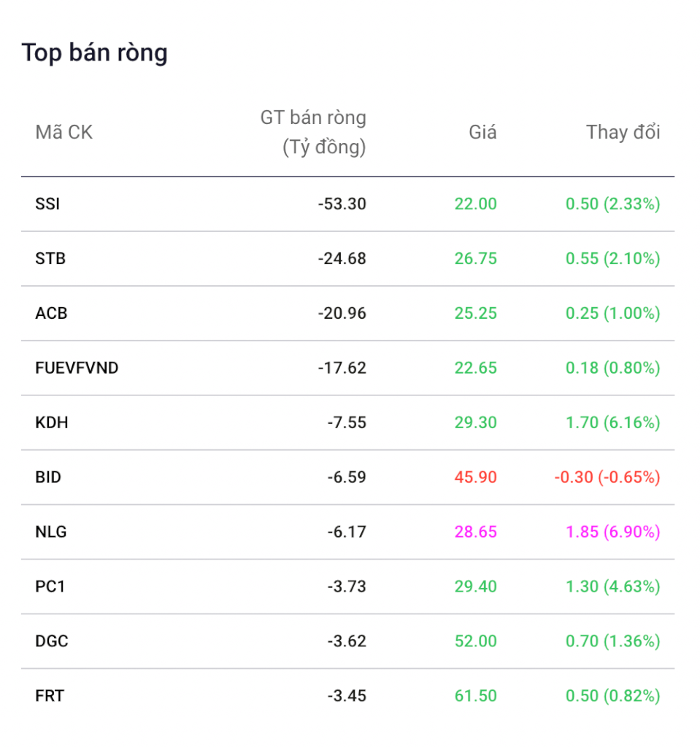Click KDH price 29.30
The width and height of the screenshot is (700, 747).
pos(475,422)
